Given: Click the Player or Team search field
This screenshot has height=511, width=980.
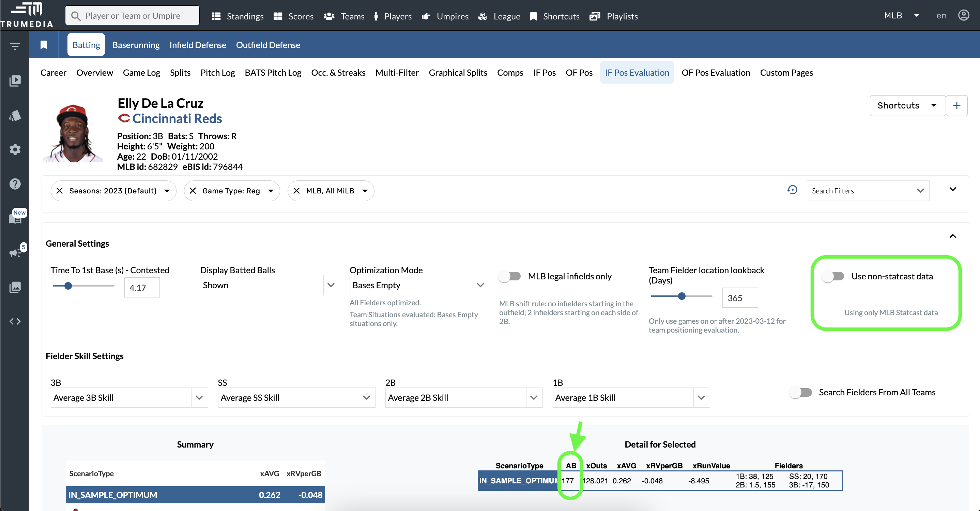Looking at the screenshot, I should click(x=133, y=16).
